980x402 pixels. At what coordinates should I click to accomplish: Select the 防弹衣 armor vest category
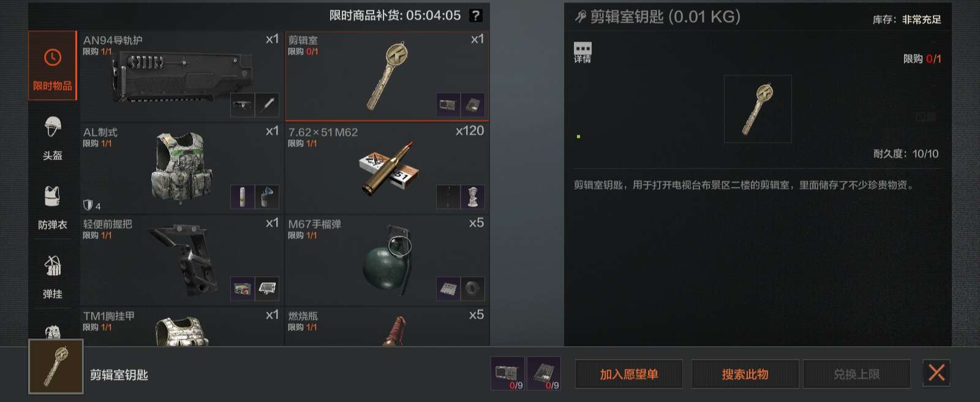point(53,208)
